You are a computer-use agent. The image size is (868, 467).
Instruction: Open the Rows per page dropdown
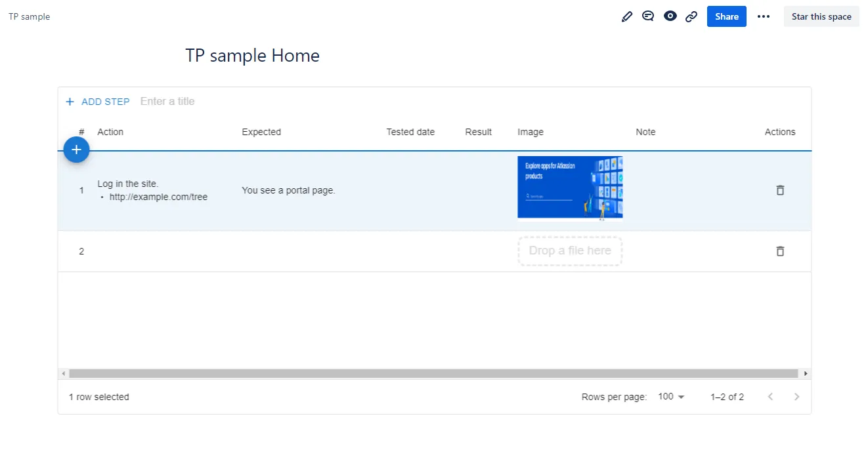pos(671,397)
